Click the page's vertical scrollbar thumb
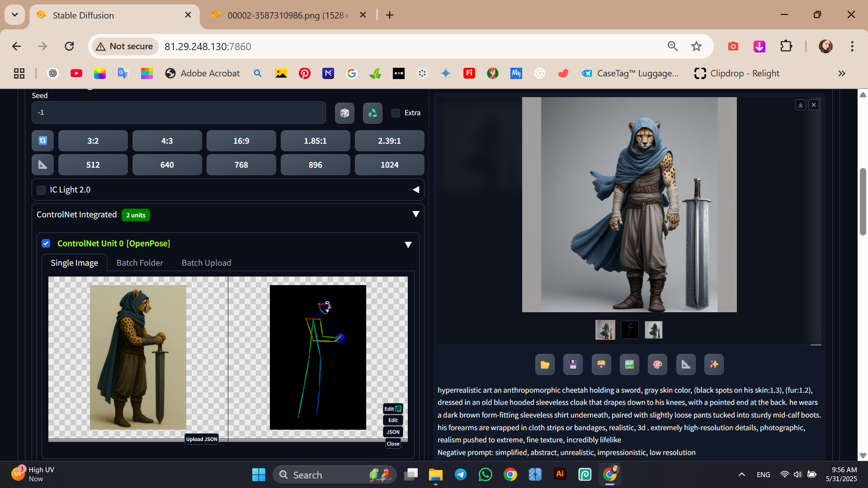Screen dimensions: 868x488 (x=863, y=202)
